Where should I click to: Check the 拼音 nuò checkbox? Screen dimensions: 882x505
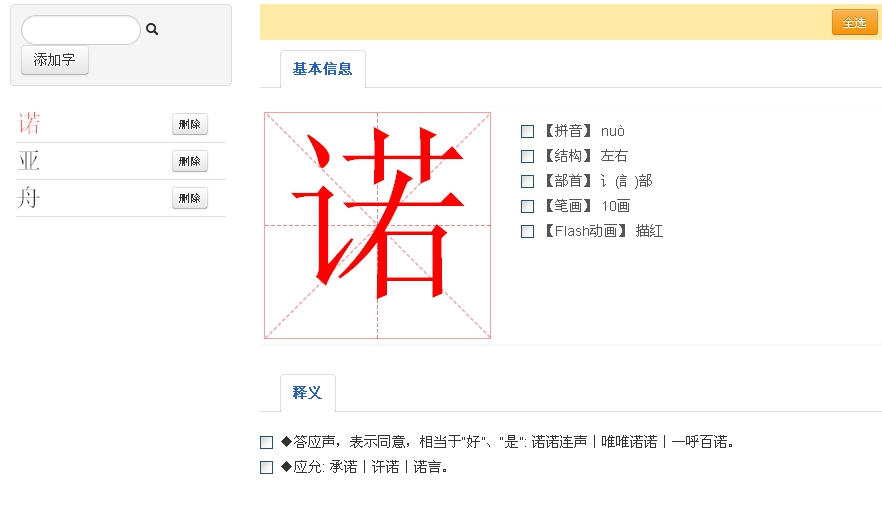click(x=527, y=132)
